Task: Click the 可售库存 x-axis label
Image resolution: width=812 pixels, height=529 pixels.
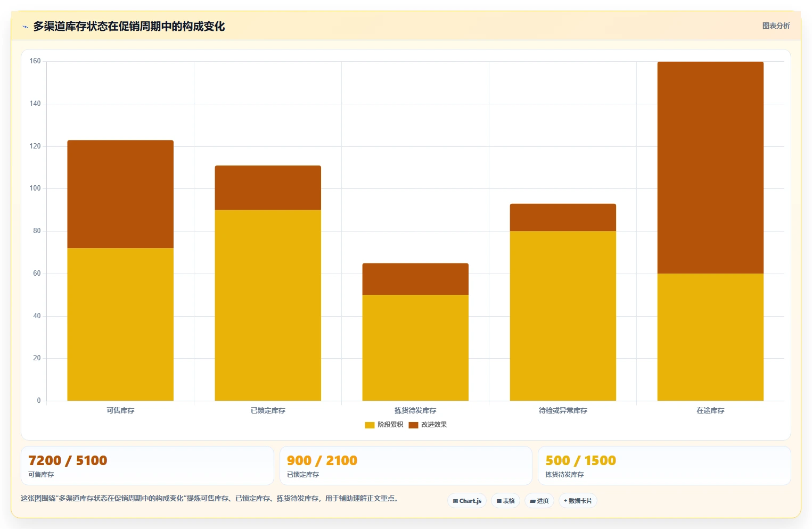Action: tap(120, 410)
